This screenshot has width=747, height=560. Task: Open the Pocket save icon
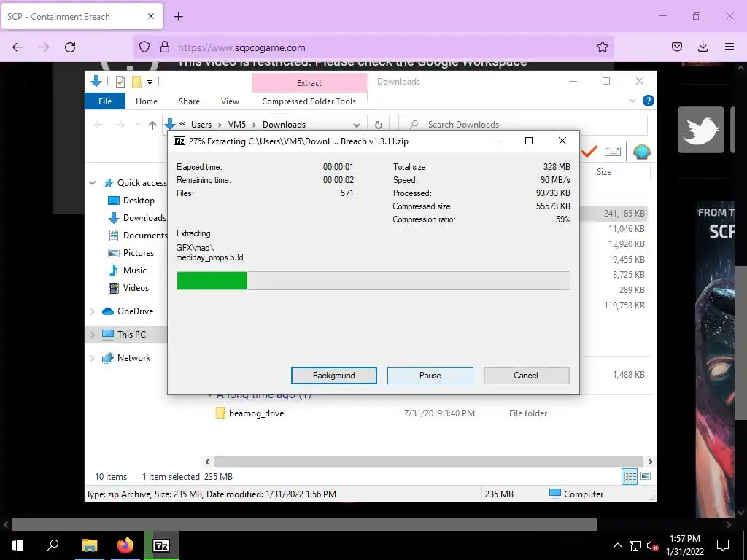point(676,47)
